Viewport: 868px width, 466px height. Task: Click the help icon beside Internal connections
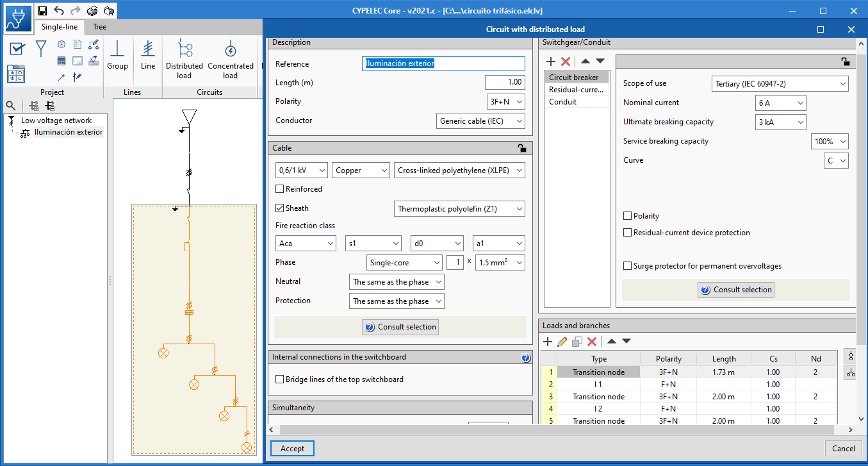click(x=526, y=358)
